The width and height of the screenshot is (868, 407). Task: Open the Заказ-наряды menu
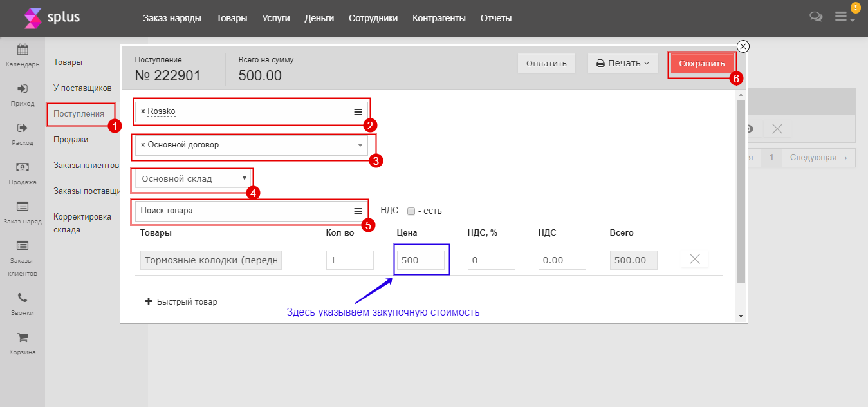click(172, 18)
